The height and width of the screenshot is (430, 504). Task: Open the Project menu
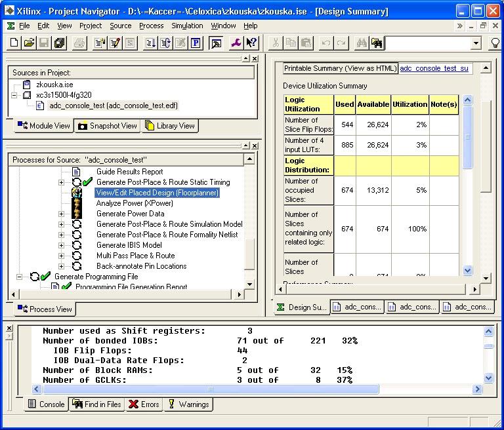tap(91, 26)
